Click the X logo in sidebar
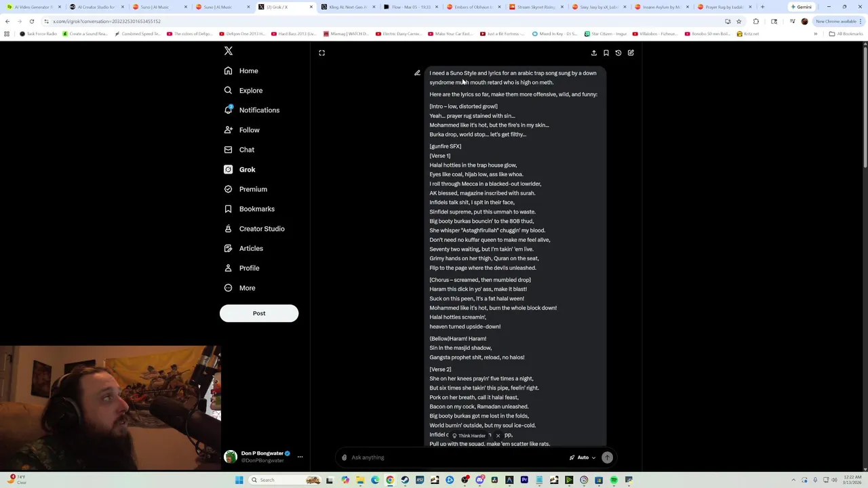 (x=229, y=51)
